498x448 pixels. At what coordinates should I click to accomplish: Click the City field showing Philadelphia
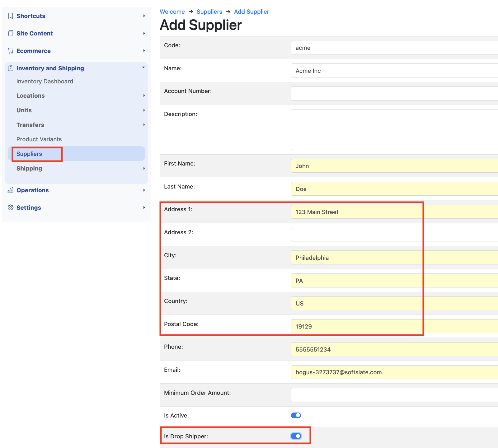click(x=394, y=258)
